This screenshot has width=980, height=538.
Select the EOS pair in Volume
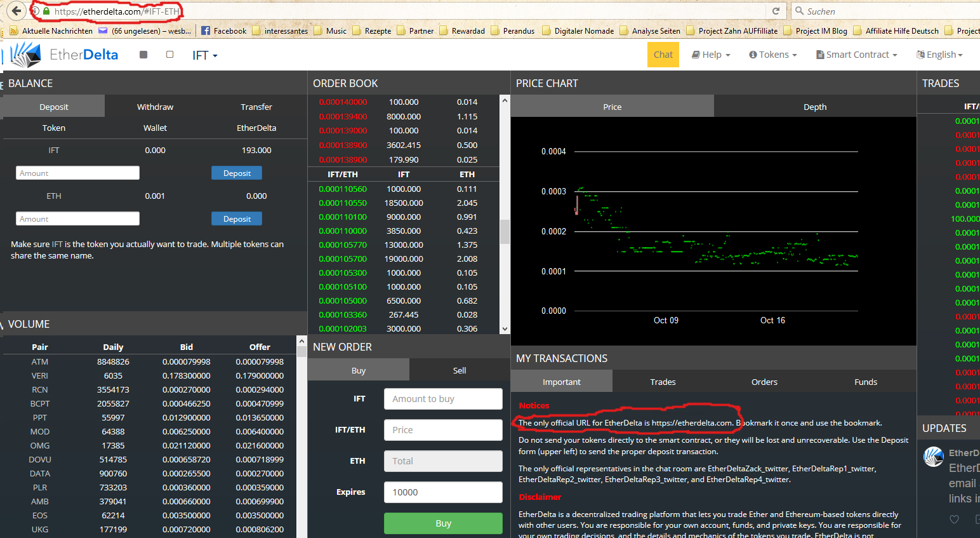pos(40,515)
